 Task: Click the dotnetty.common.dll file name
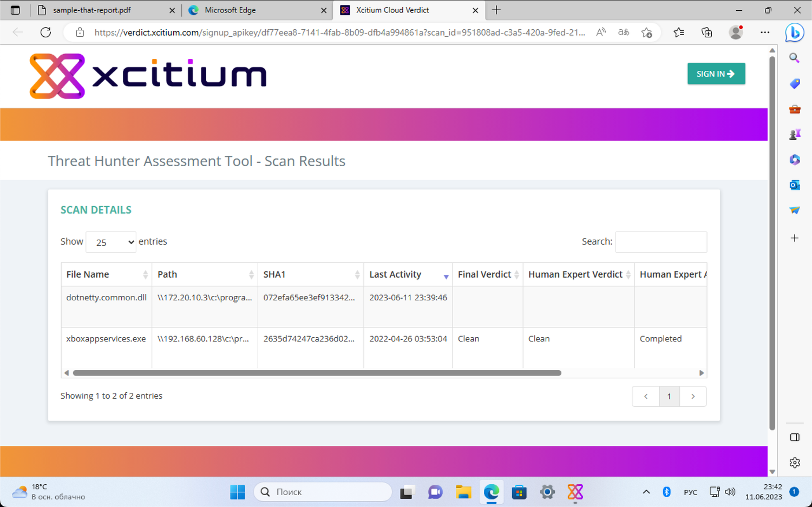tap(107, 298)
